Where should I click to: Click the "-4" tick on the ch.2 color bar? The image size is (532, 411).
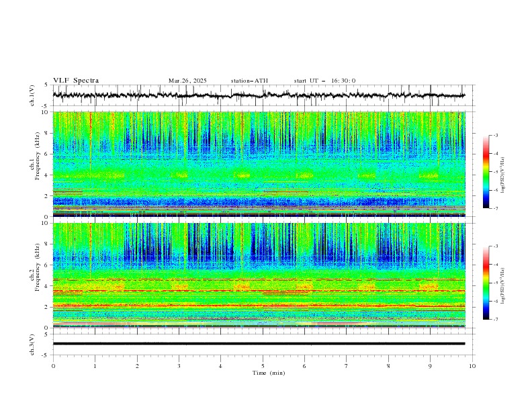coord(496,265)
